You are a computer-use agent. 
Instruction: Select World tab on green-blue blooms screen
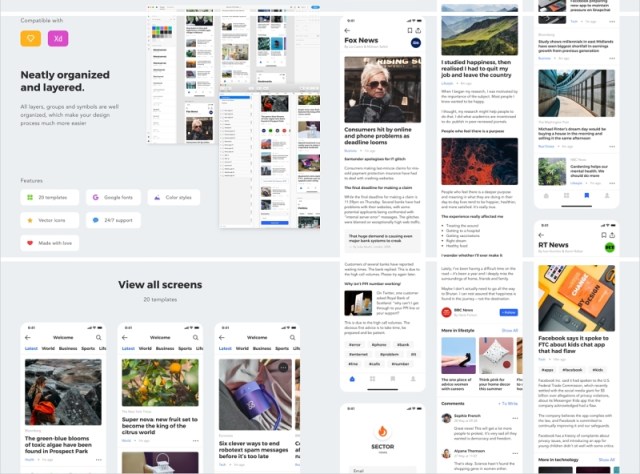48,349
